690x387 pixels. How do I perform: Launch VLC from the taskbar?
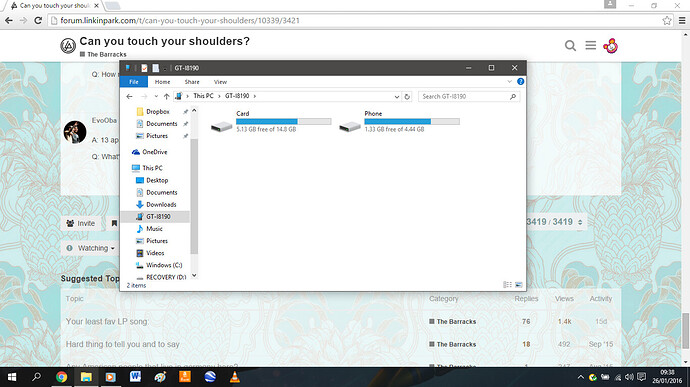point(235,377)
